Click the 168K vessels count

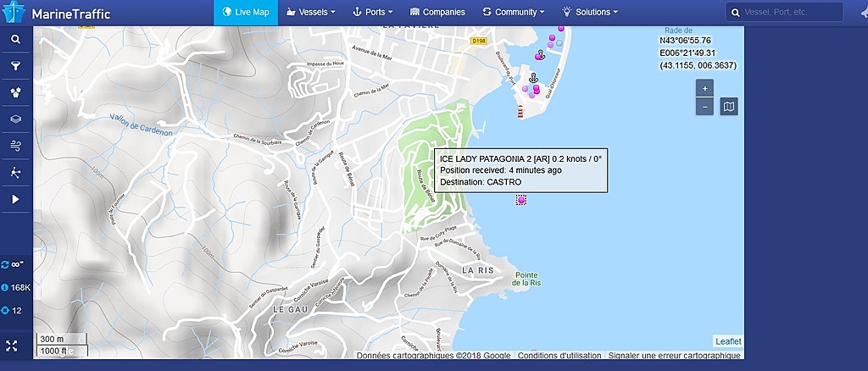point(16,287)
